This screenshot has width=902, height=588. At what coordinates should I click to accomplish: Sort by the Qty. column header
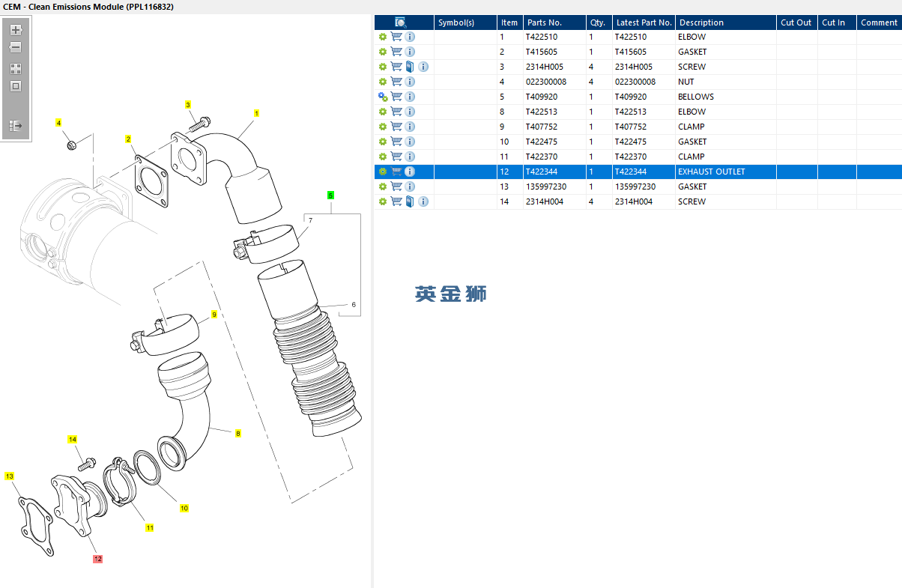pyautogui.click(x=599, y=22)
